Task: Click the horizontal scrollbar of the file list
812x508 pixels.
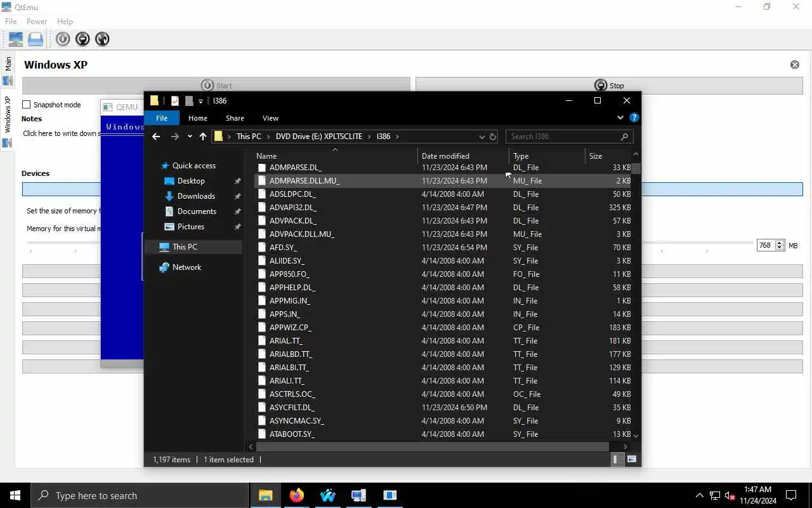Action: point(432,446)
